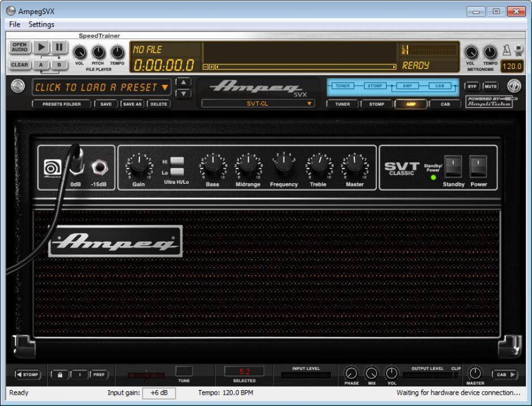Click the SAVE AS button

(x=132, y=104)
